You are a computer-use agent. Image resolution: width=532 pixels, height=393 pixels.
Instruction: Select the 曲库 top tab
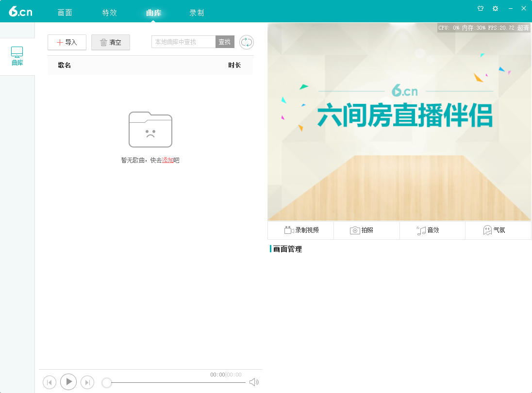153,13
